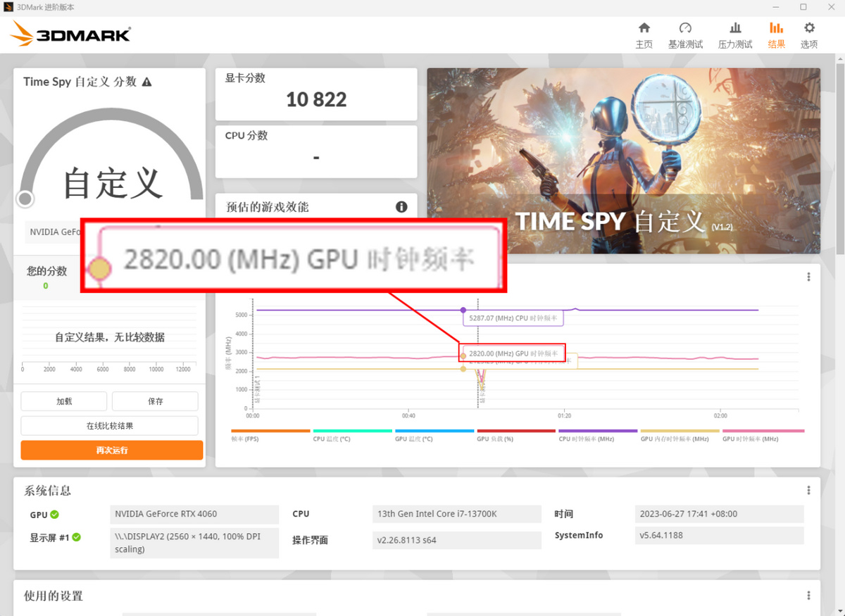Viewport: 845px width, 616px height.
Task: Open the 系统信息 three-dot menu
Action: [808, 491]
